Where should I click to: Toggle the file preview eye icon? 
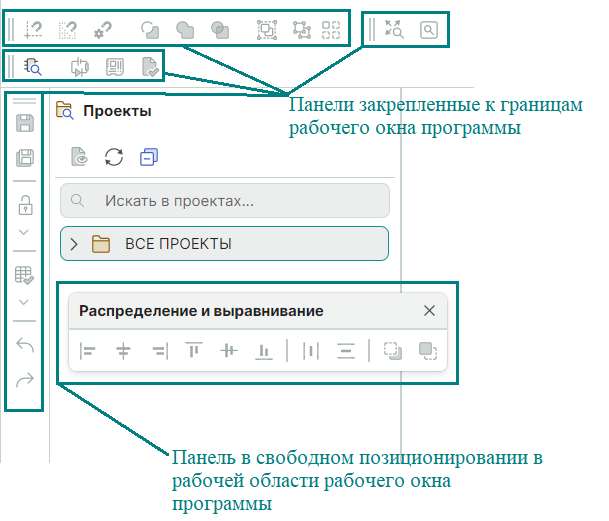[79, 156]
